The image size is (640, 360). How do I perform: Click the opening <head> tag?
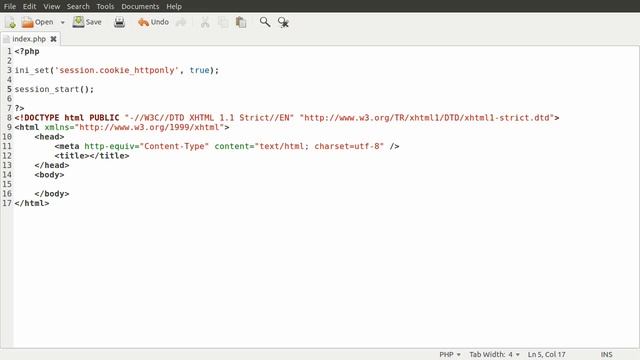(49, 137)
